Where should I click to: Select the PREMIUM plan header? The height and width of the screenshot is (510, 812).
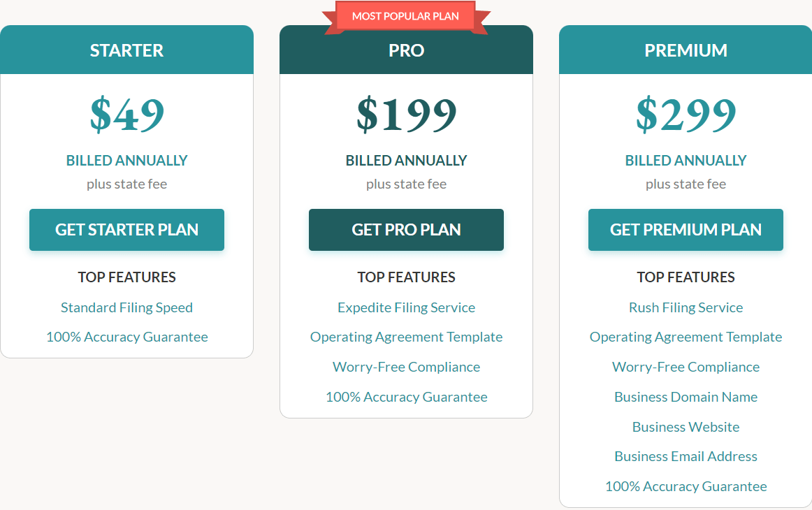pyautogui.click(x=686, y=50)
